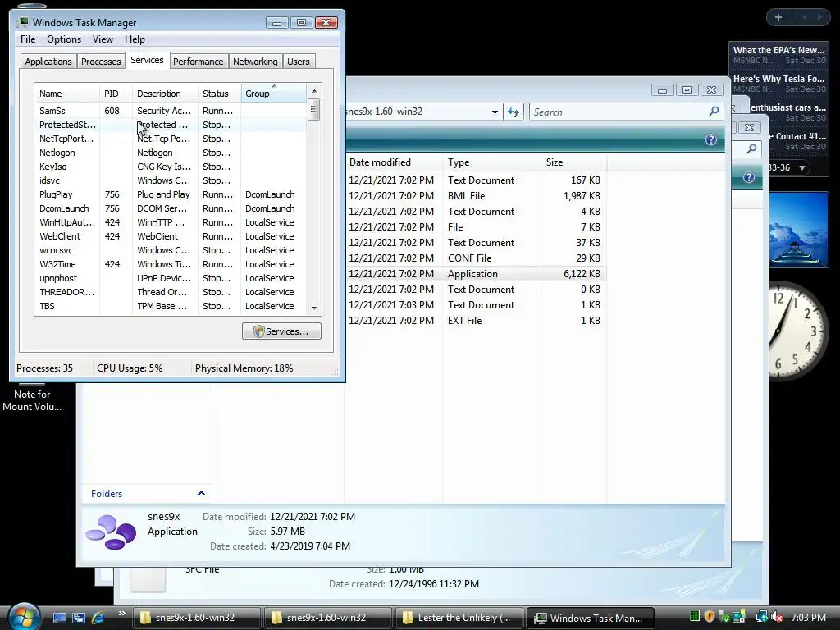Open the Windows Start orb
840x630 pixels.
[24, 616]
